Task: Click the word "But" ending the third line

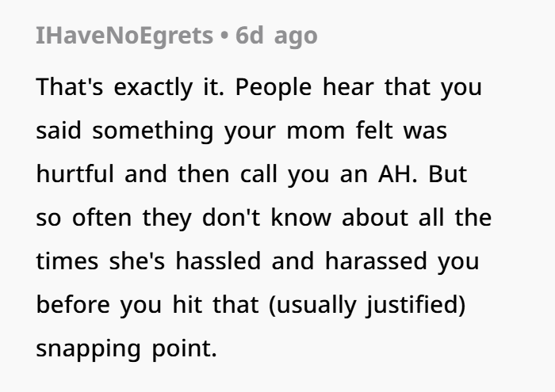Action: pyautogui.click(x=448, y=174)
